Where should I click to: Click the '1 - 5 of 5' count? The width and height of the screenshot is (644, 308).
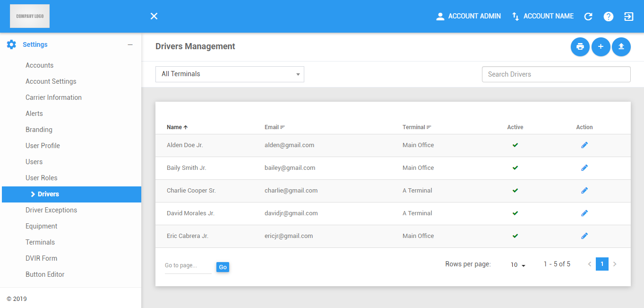557,264
